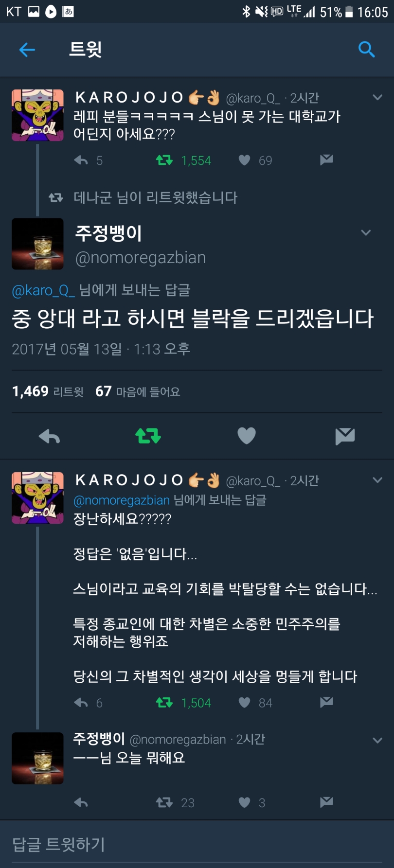The image size is (394, 868).
Task: Expand options chevron on first KAROJOJO tweet
Action: (377, 97)
